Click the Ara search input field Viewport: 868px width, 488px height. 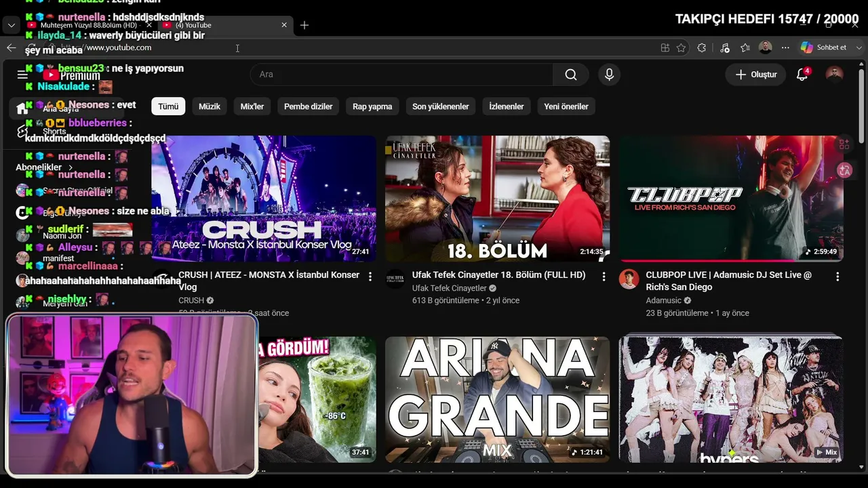(401, 75)
